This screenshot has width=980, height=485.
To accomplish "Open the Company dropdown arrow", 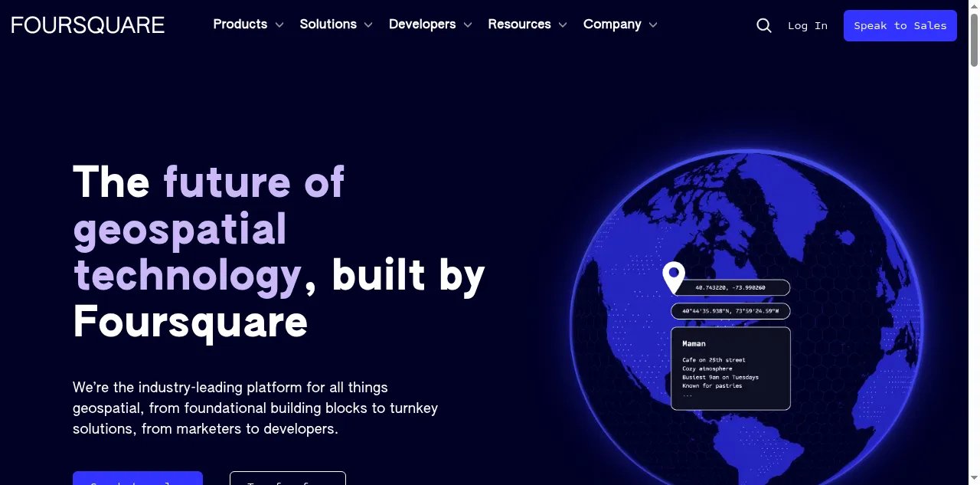I will pos(653,25).
